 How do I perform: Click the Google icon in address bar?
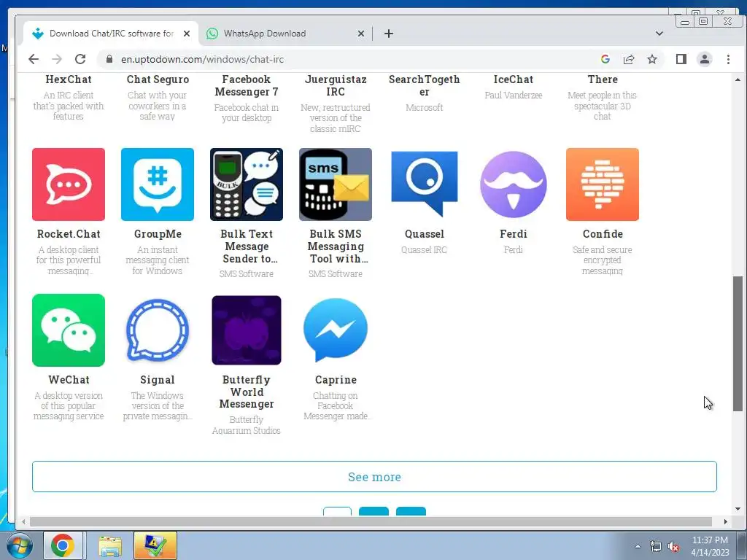click(x=605, y=59)
